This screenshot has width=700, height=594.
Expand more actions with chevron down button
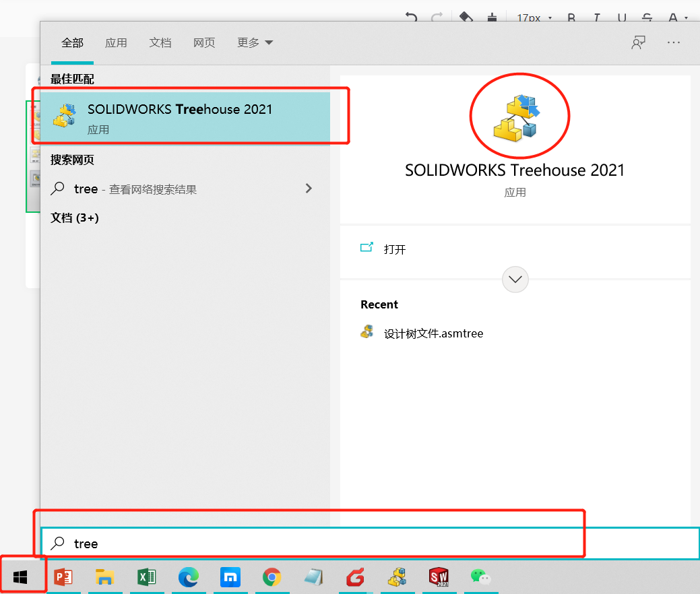point(515,279)
